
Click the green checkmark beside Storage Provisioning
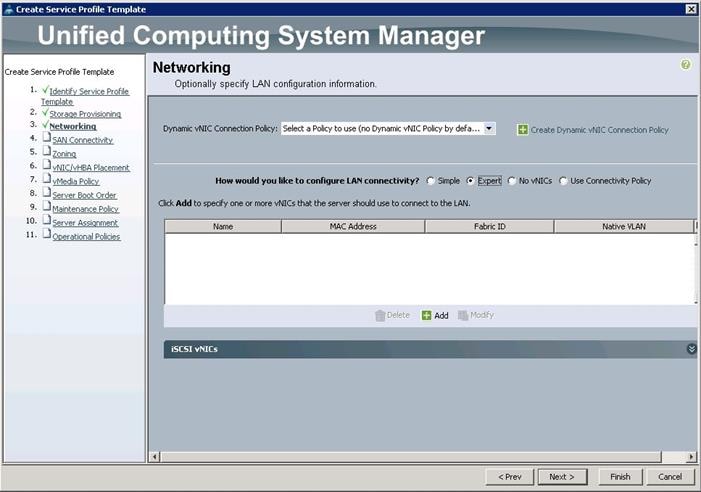click(x=45, y=112)
